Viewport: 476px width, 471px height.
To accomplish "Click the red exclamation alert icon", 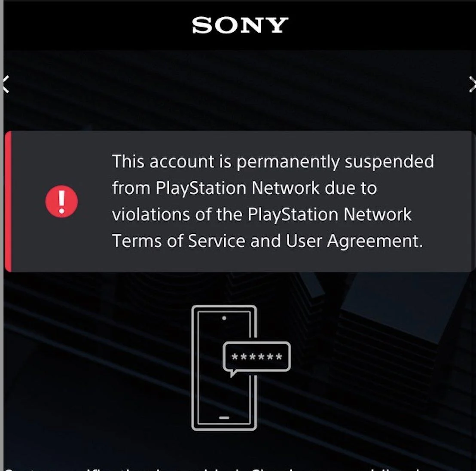I will point(61,202).
